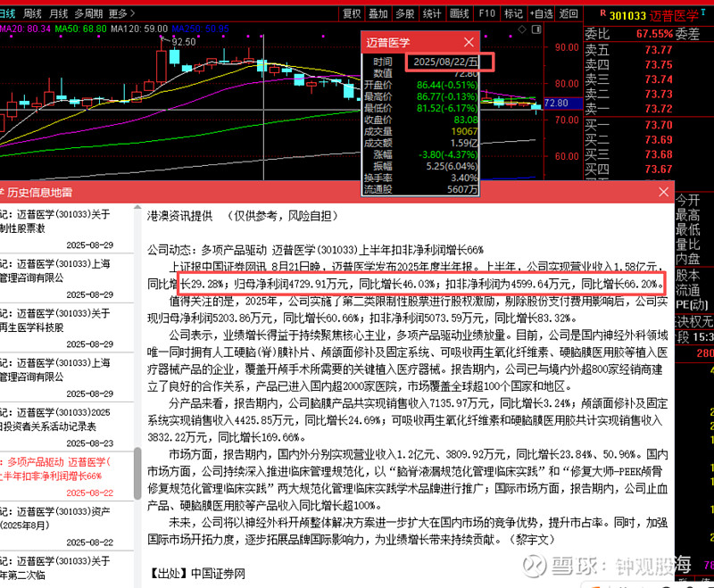Open F10 company information
The image size is (714, 588).
486,13
